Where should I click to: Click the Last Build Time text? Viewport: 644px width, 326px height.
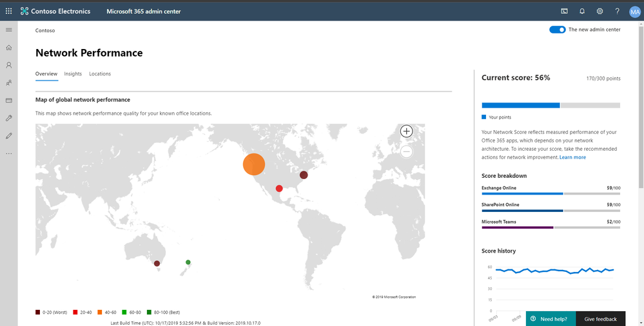pyautogui.click(x=186, y=323)
